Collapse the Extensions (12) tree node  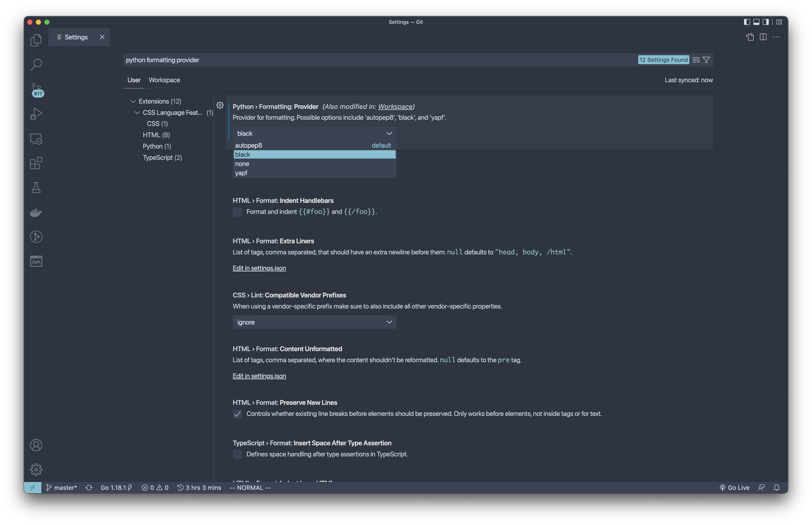133,101
